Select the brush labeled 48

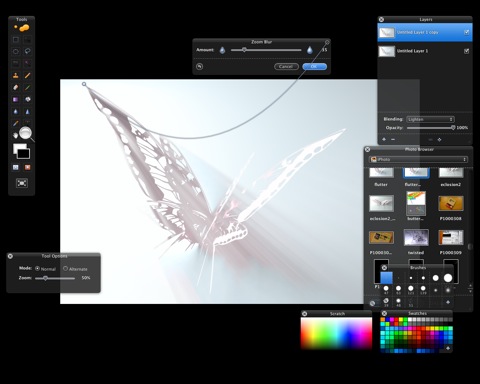pyautogui.click(x=398, y=301)
